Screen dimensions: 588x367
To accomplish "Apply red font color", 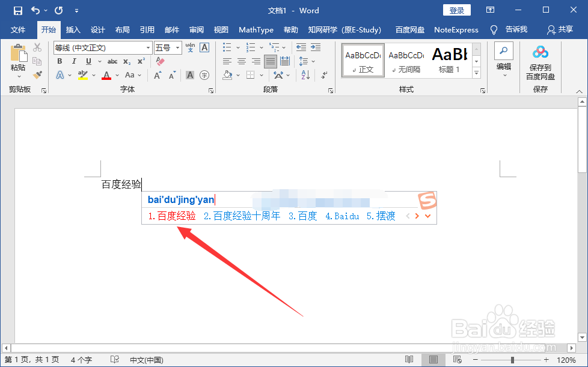I will 106,75.
